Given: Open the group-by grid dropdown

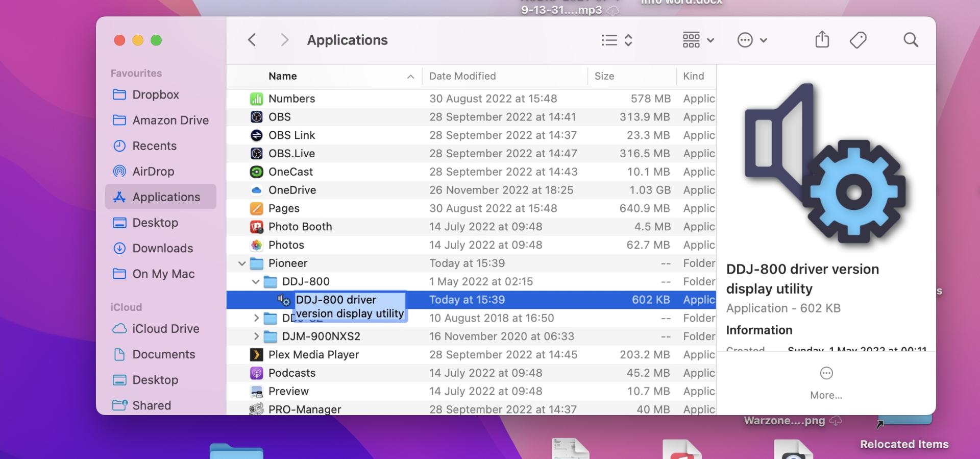Looking at the screenshot, I should [698, 40].
